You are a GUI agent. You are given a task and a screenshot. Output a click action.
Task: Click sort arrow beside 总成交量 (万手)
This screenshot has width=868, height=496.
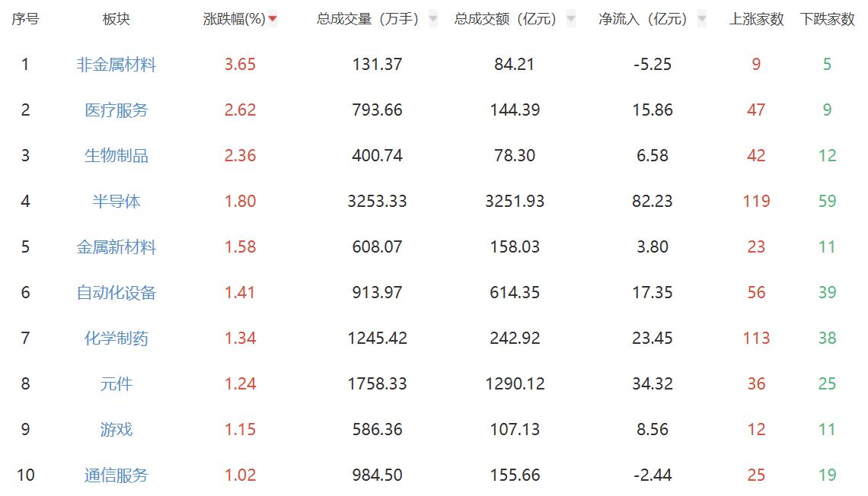click(433, 19)
